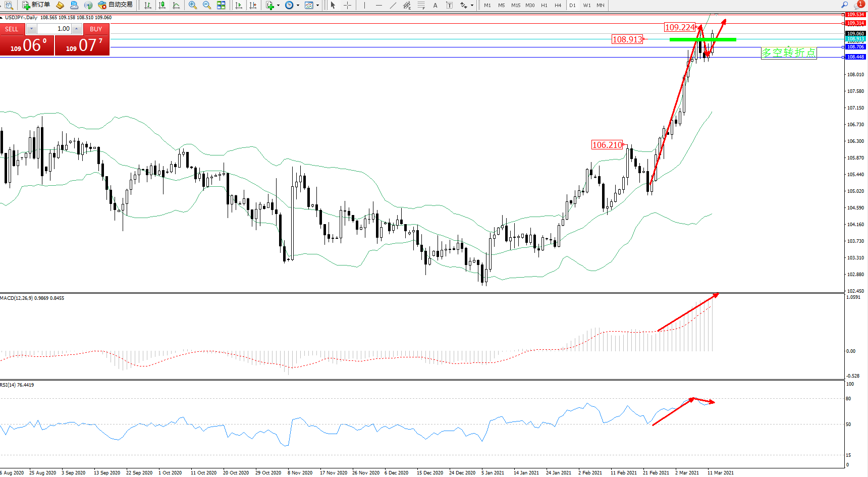868x477 pixels.
Task: Switch chart to candlestick display mode
Action: click(x=162, y=5)
